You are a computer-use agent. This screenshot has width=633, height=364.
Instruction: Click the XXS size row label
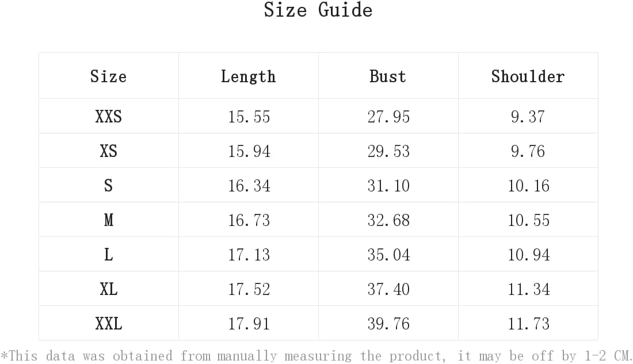tap(108, 117)
